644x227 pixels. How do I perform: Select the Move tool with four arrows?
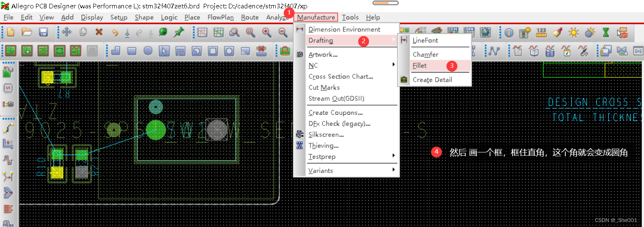(67, 32)
